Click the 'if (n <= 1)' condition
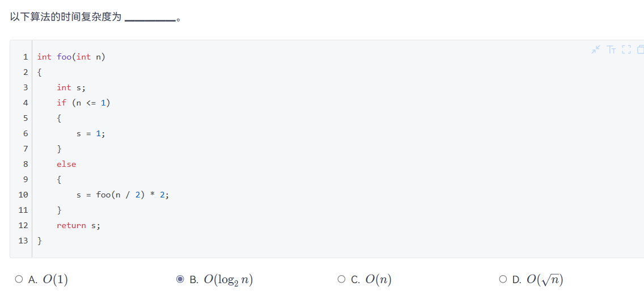 [84, 103]
